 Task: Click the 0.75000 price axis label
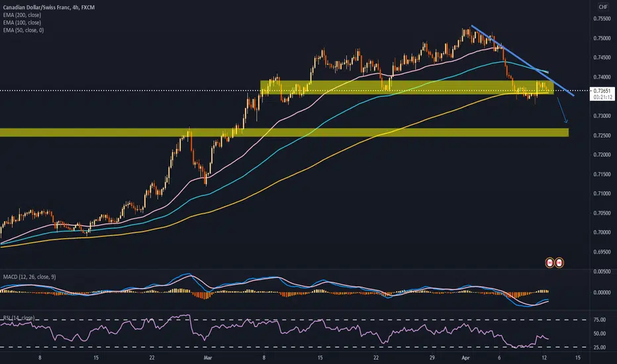point(602,38)
